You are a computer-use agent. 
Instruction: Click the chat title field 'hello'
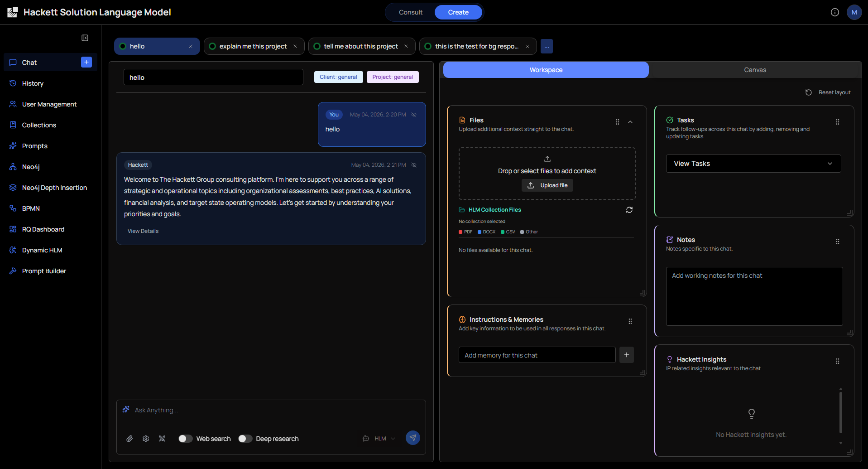click(213, 77)
